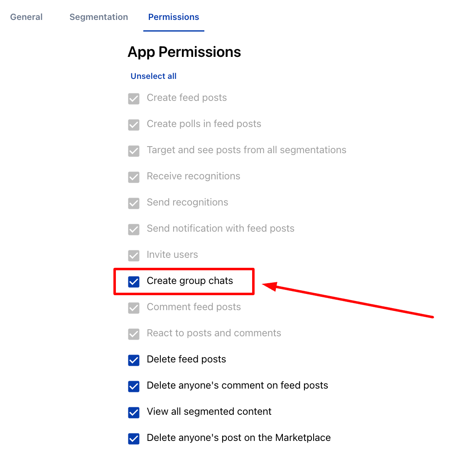Screen dimensions: 476x465
Task: Select the Permissions tab
Action: pos(174,17)
